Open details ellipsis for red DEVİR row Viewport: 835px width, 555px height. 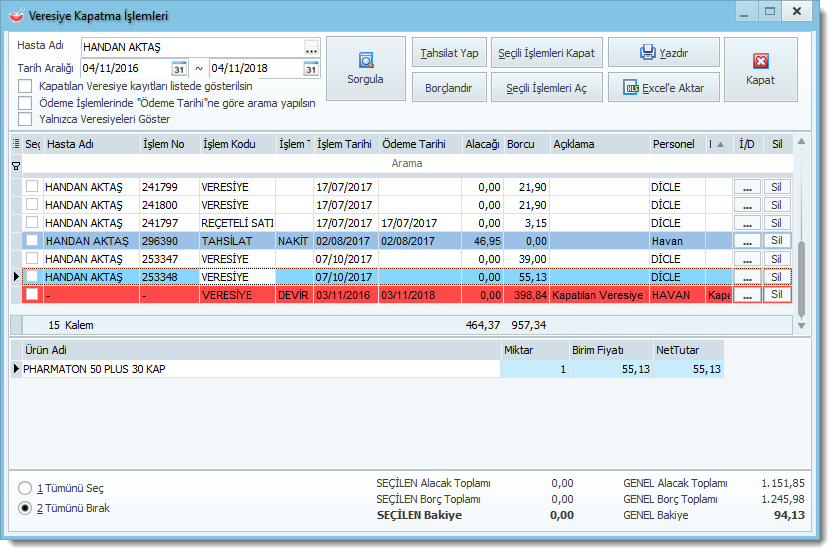click(748, 295)
